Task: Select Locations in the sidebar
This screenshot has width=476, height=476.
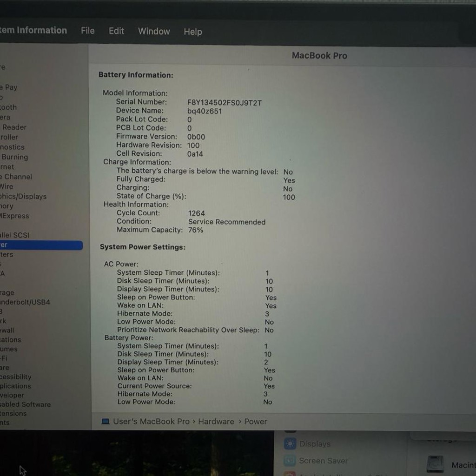Action: tap(11, 339)
